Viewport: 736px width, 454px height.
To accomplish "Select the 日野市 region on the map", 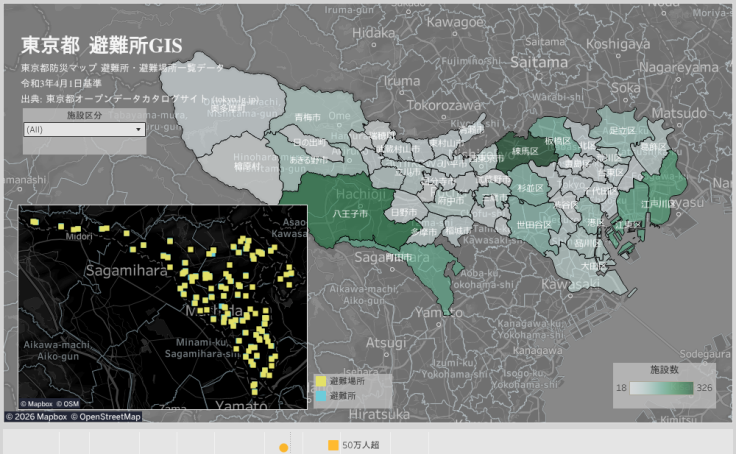I will (404, 213).
